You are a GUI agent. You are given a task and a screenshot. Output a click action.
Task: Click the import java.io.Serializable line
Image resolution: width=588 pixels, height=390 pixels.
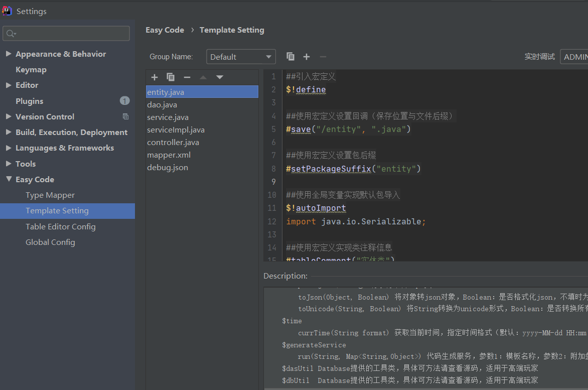[x=356, y=222]
